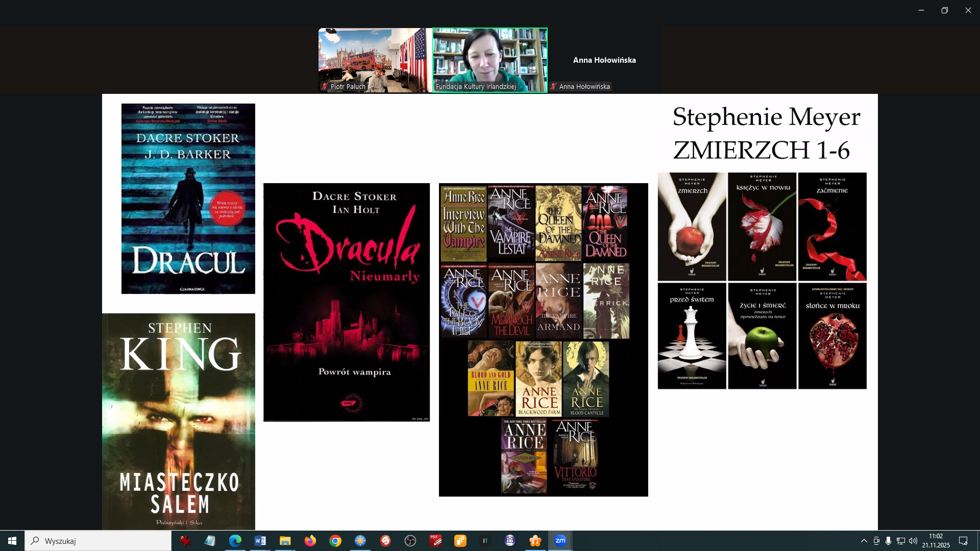Open OBS Studio from taskbar
The height and width of the screenshot is (551, 980).
click(410, 541)
